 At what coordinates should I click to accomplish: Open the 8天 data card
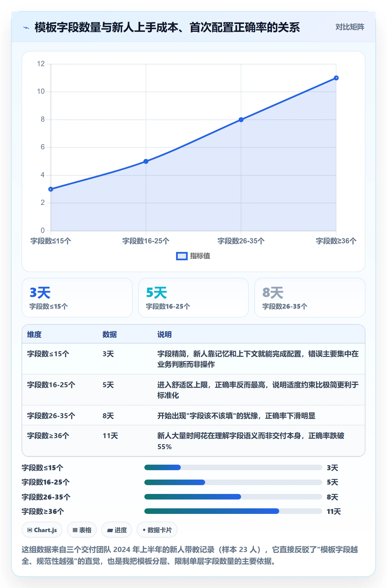310,298
